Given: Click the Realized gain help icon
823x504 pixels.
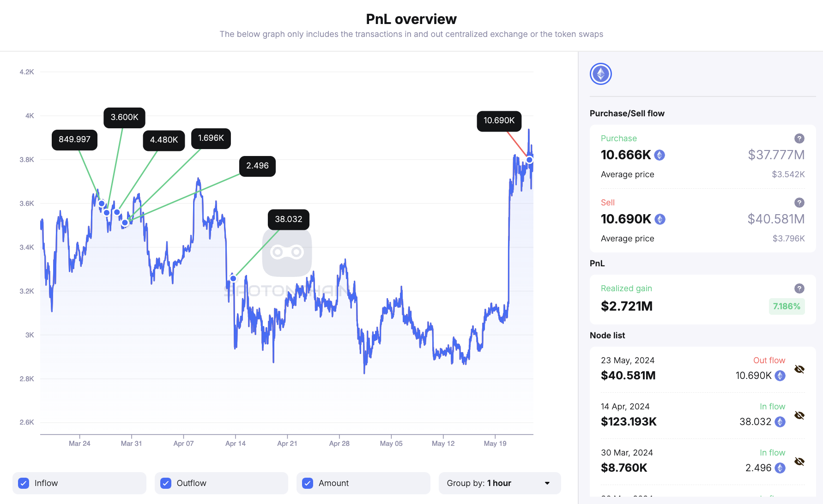Looking at the screenshot, I should tap(799, 288).
